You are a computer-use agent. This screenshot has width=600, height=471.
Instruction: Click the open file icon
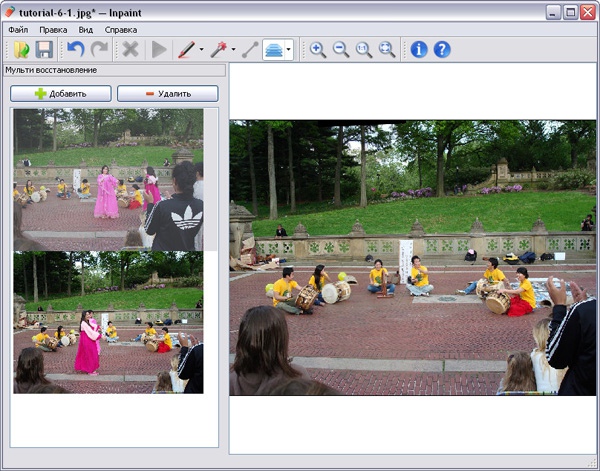(x=21, y=49)
